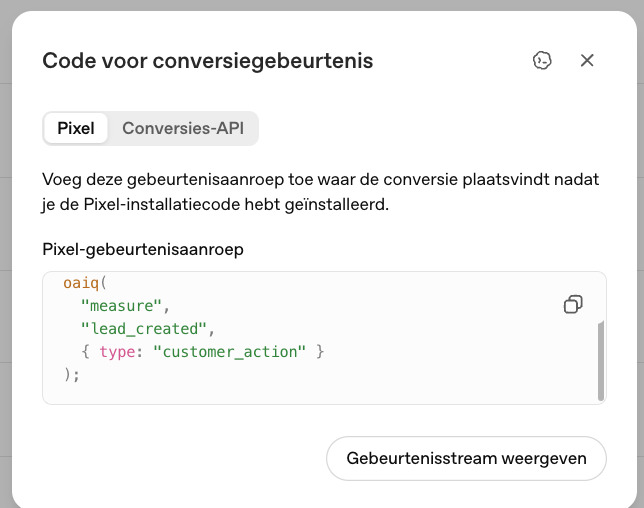Click the Code voor conversiegebeurtenis heading

[x=208, y=61]
